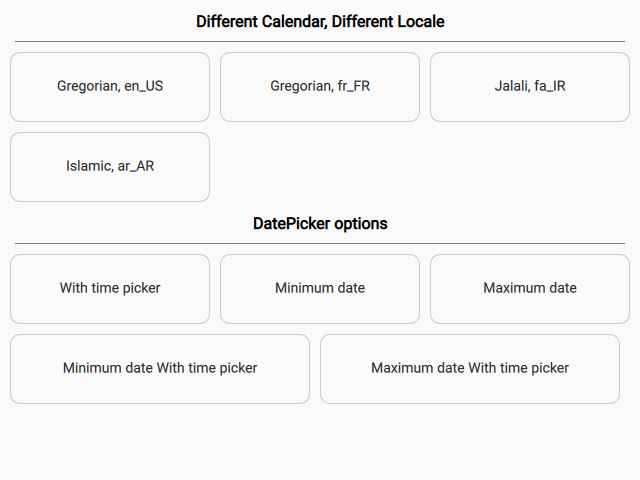Click the divider under Different Calendar heading
The image size is (640, 480).
pyautogui.click(x=320, y=42)
